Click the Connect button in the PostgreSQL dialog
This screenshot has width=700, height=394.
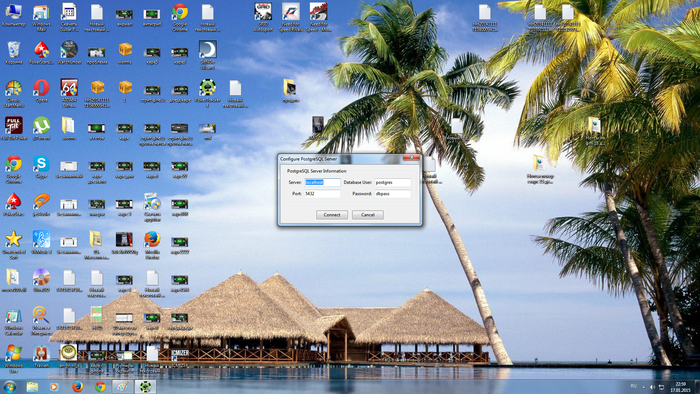pos(332,215)
